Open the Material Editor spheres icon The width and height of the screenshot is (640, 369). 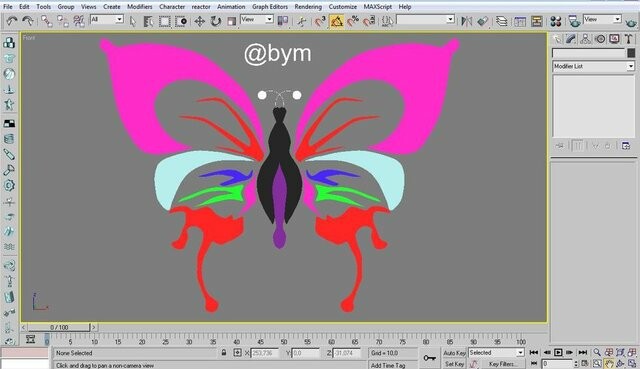coord(556,21)
